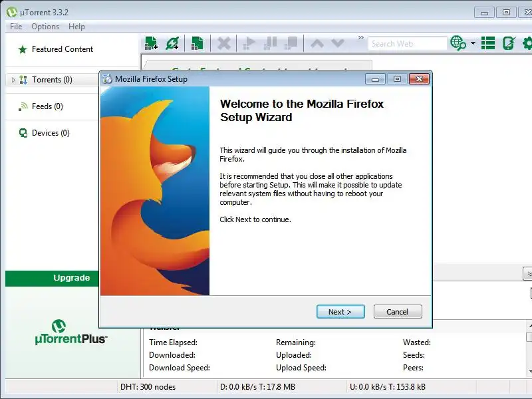Click the Move Down Queue arrow
The height and width of the screenshot is (399, 532).
[x=338, y=43]
